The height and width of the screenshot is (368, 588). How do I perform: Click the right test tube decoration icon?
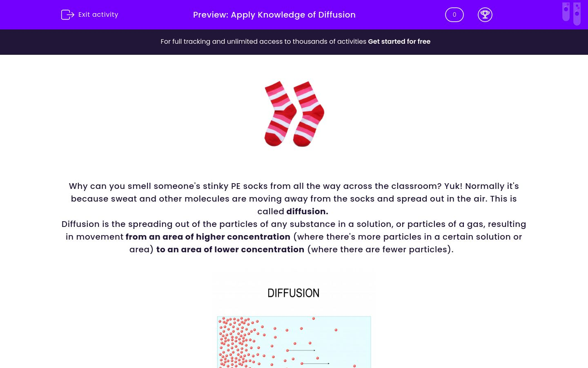pyautogui.click(x=577, y=13)
